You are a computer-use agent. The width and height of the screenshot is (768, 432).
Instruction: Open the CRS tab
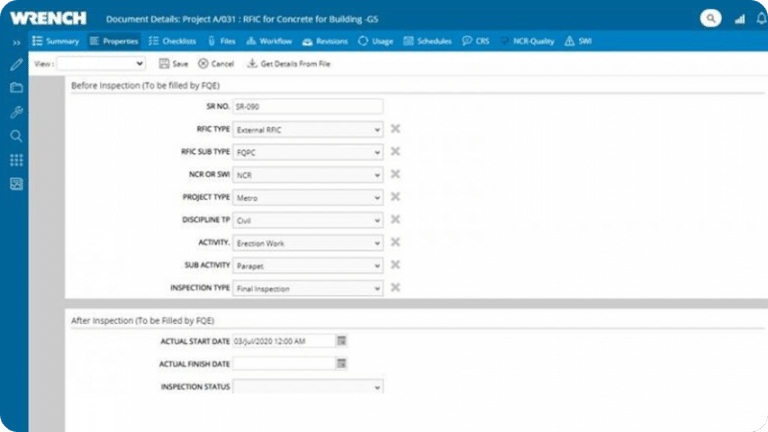click(x=476, y=41)
